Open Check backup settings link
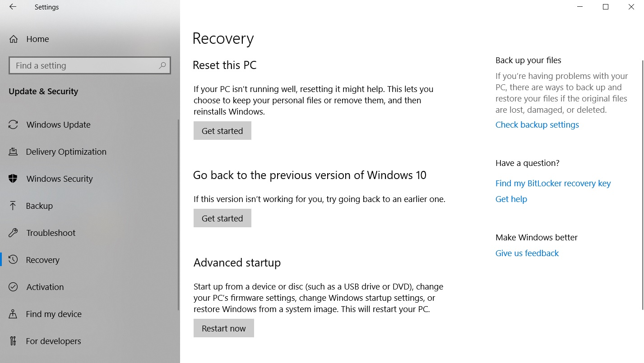Image resolution: width=644 pixels, height=363 pixels. point(537,125)
